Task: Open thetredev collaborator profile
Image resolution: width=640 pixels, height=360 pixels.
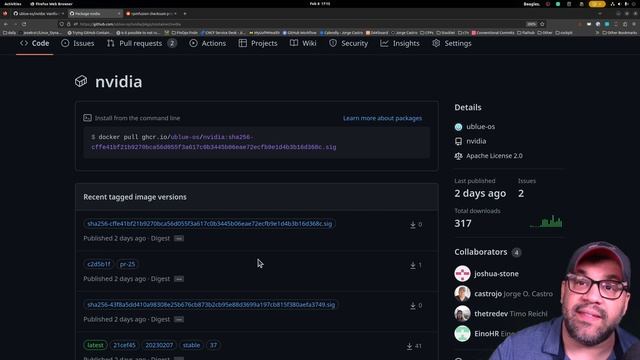Action: coord(491,313)
